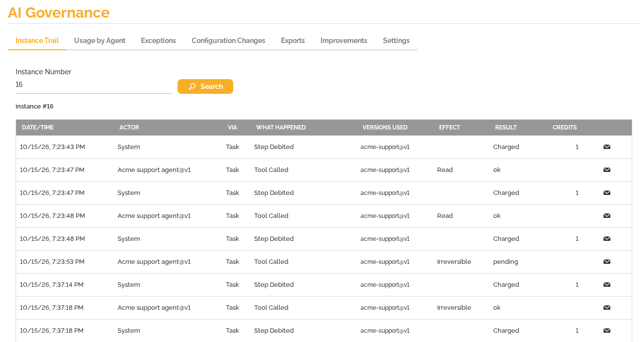This screenshot has width=644, height=342.
Task: Click envelope icon in the 7:23:53 PM row
Action: click(607, 262)
